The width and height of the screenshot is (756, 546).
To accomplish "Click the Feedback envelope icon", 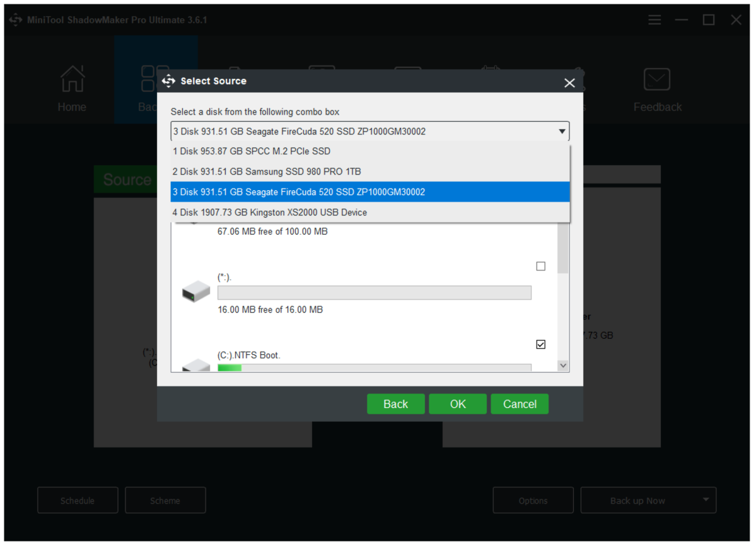I will click(x=656, y=79).
